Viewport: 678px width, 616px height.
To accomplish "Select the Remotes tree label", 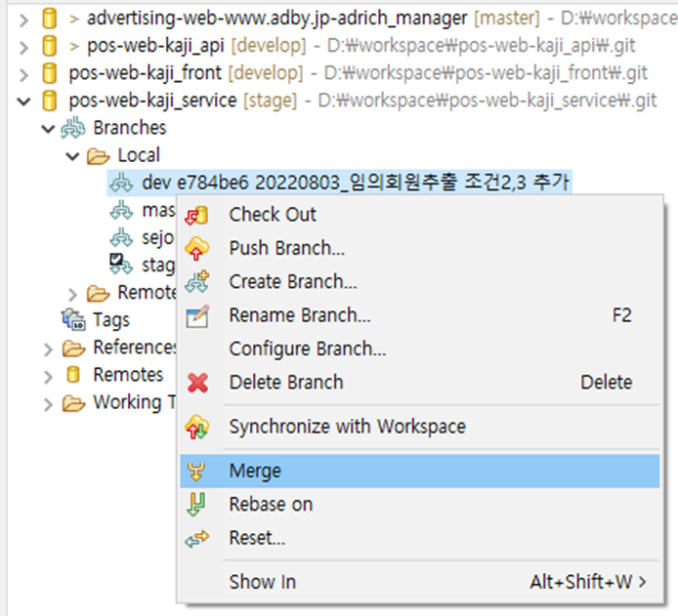I will point(128,375).
